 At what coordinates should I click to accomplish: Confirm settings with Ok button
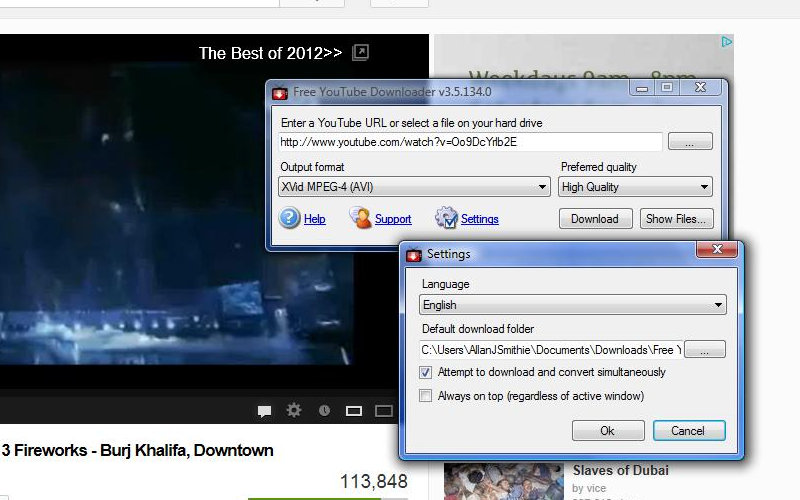608,431
